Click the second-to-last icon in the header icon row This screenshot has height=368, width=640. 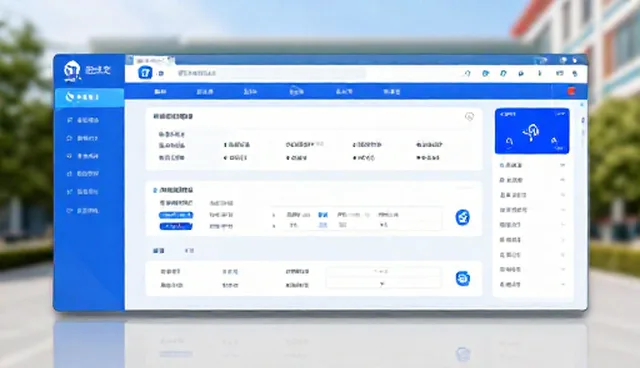559,73
